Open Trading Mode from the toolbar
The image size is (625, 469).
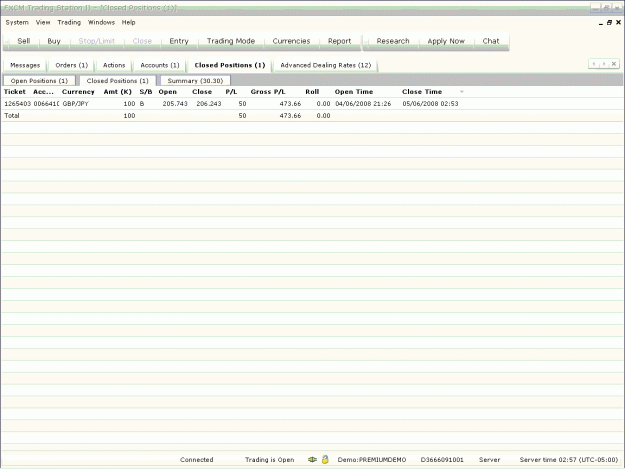pos(231,41)
